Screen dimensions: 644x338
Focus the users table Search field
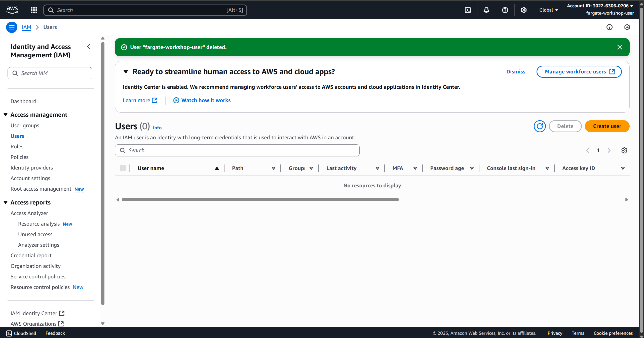coord(237,150)
